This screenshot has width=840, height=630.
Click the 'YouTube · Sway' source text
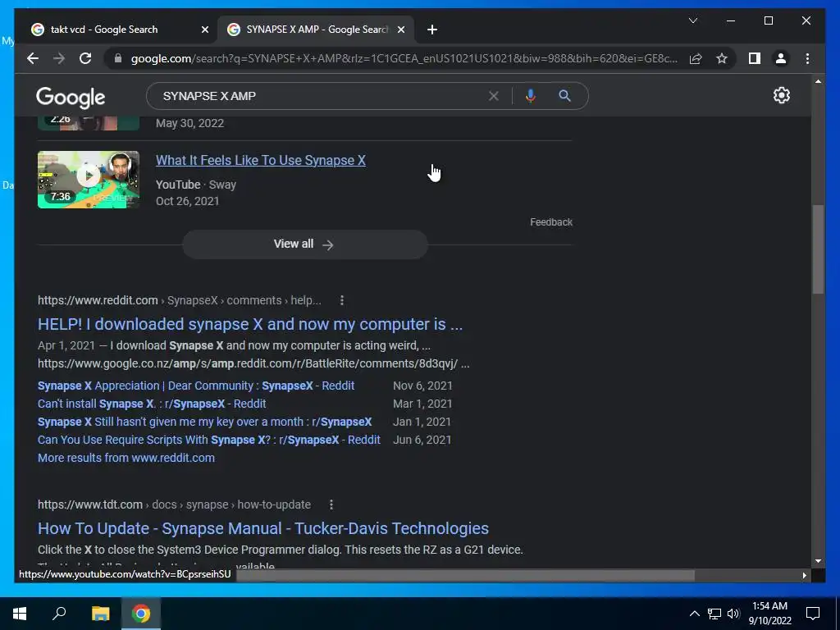click(196, 185)
